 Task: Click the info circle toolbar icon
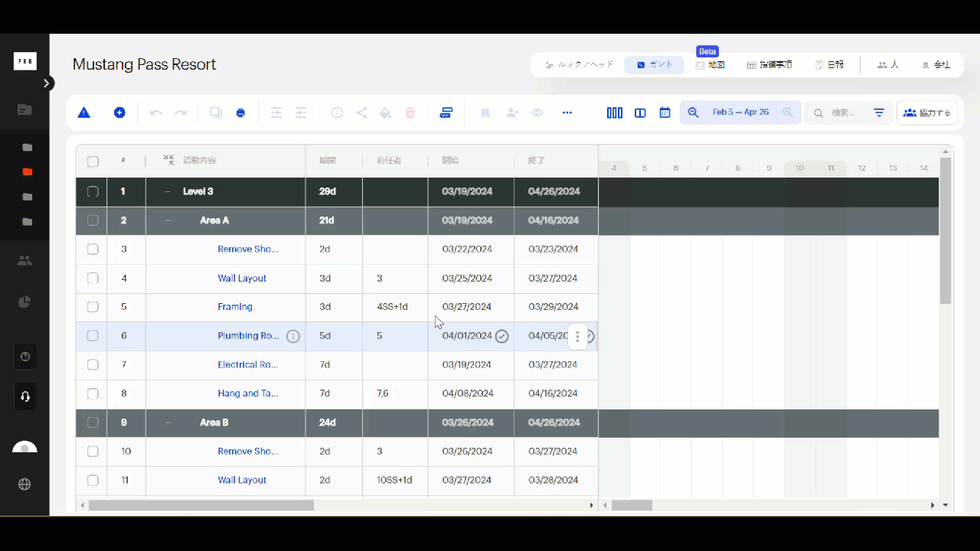pyautogui.click(x=337, y=112)
